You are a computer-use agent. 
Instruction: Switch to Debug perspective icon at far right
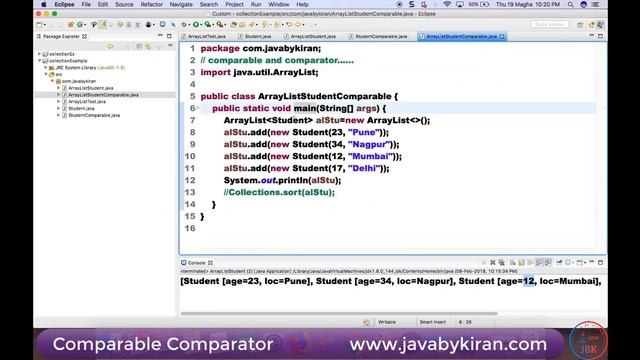(x=600, y=25)
